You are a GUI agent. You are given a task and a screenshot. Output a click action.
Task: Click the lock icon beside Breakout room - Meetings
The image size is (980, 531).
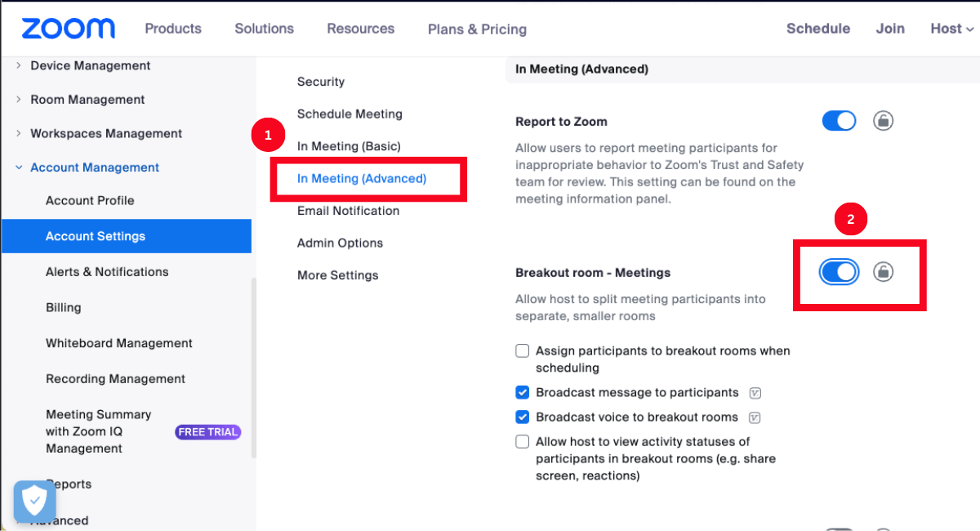coord(883,272)
